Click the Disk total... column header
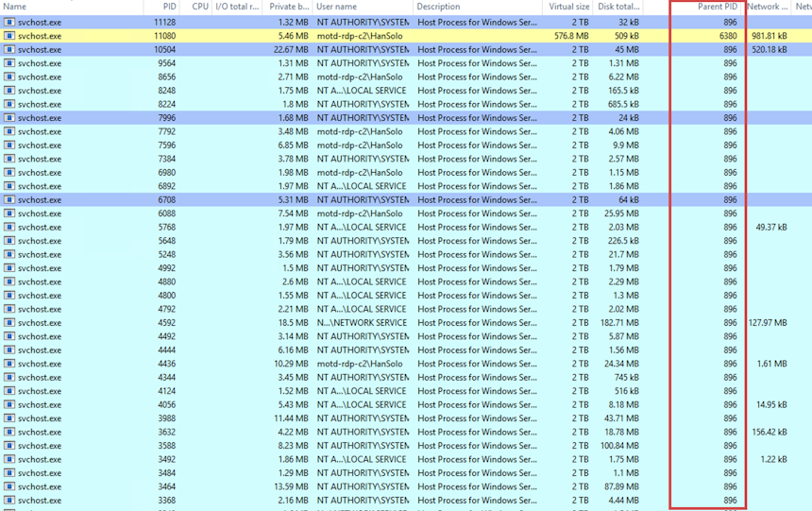Screen dimensions: 812x511 click(618, 7)
